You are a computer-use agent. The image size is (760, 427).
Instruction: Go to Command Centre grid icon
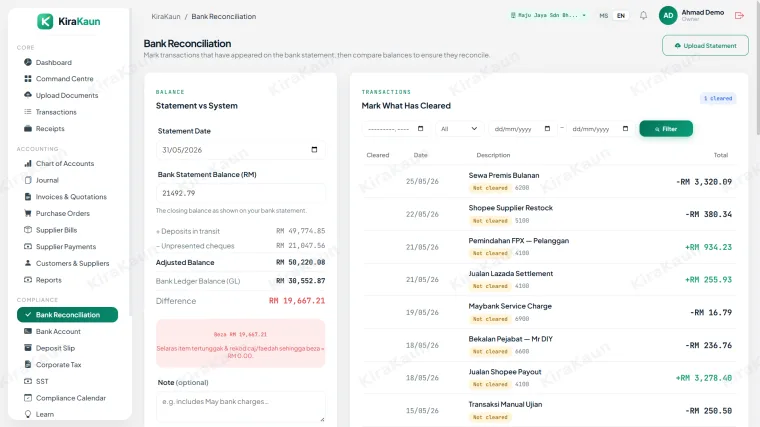pos(28,79)
